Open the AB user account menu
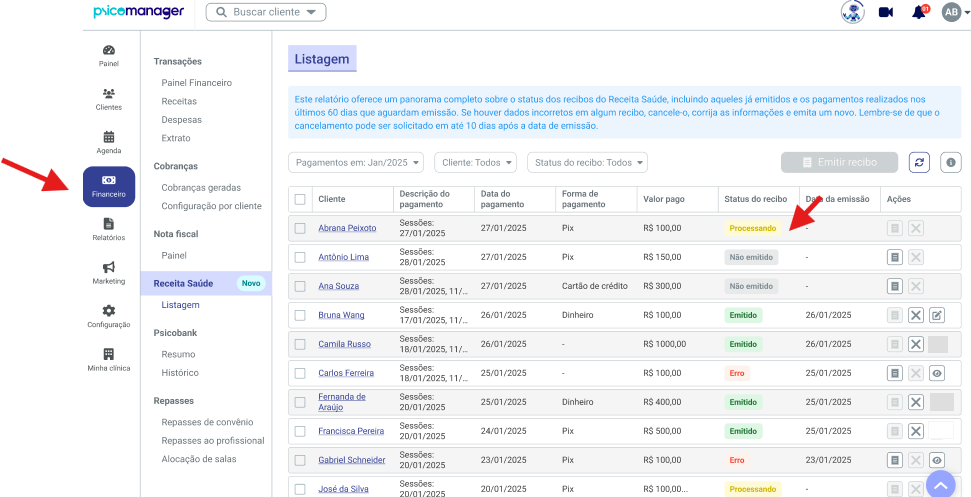This screenshot has width=971, height=497. [x=954, y=12]
